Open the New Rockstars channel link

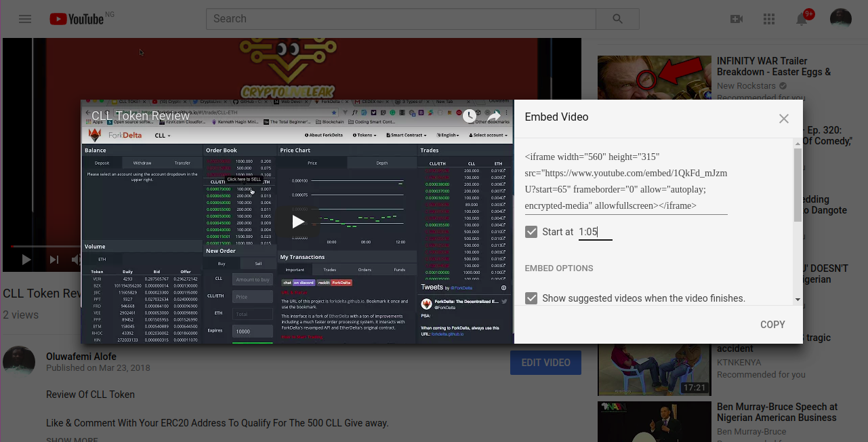[x=747, y=86]
